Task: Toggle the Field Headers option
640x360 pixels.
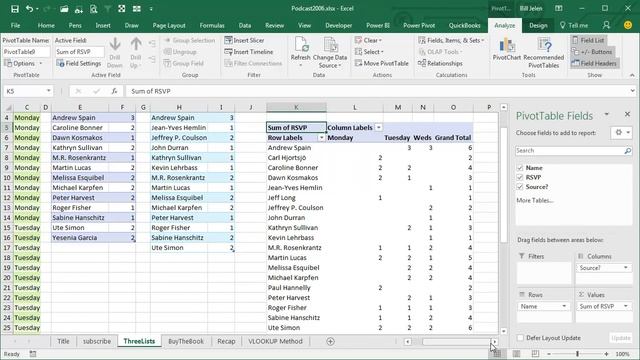Action: (594, 63)
